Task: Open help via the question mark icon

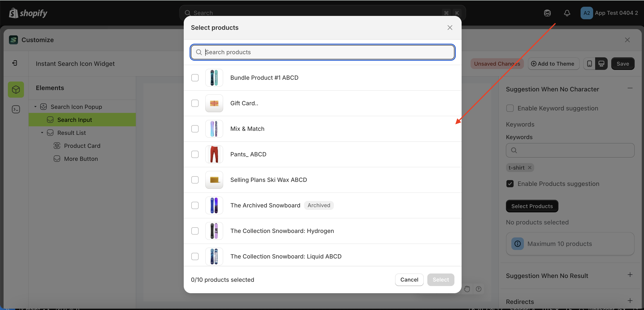Action: coord(479,289)
